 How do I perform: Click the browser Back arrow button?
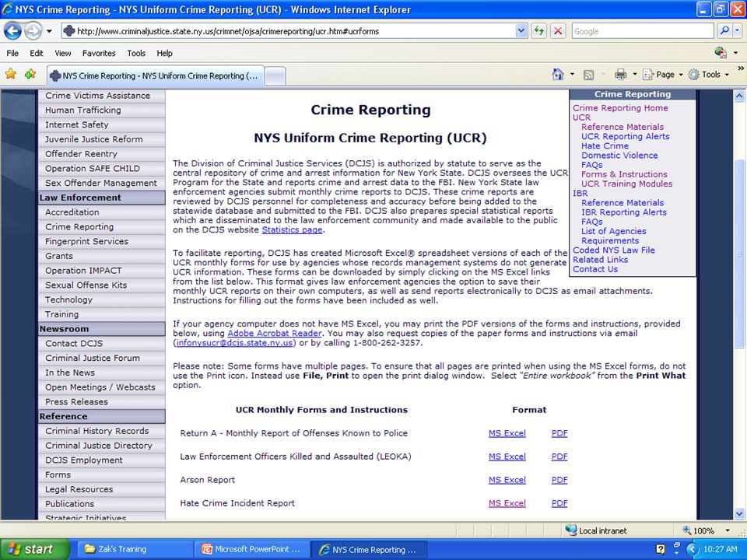pyautogui.click(x=13, y=31)
